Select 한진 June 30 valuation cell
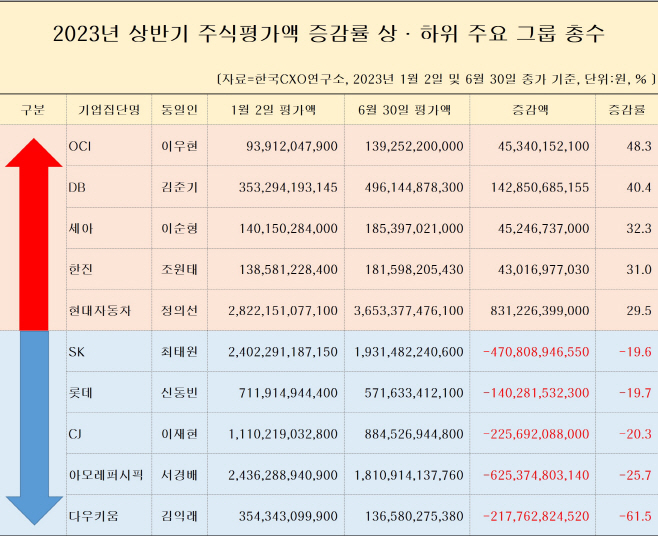 (407, 269)
